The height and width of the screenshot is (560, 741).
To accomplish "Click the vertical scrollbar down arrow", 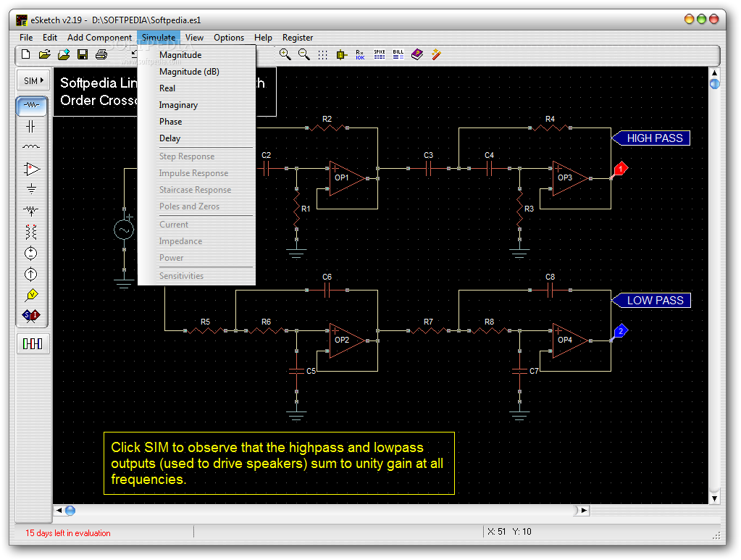I will click(714, 498).
